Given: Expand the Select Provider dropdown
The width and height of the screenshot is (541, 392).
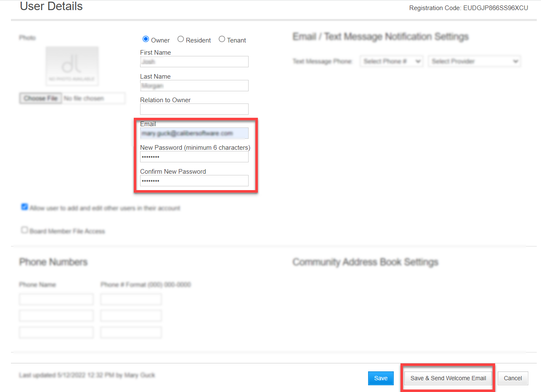Looking at the screenshot, I should click(474, 61).
